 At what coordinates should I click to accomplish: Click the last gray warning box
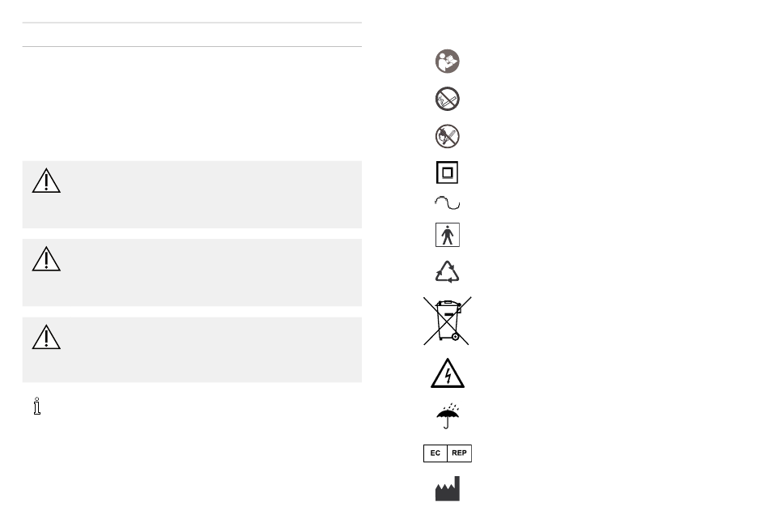(x=193, y=350)
